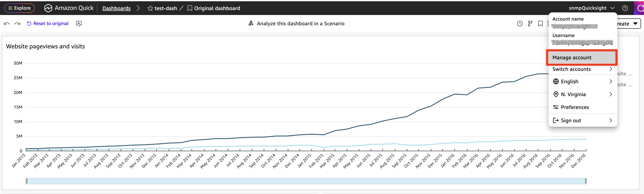
Task: Star the test-dash dashboard
Action: (x=150, y=9)
